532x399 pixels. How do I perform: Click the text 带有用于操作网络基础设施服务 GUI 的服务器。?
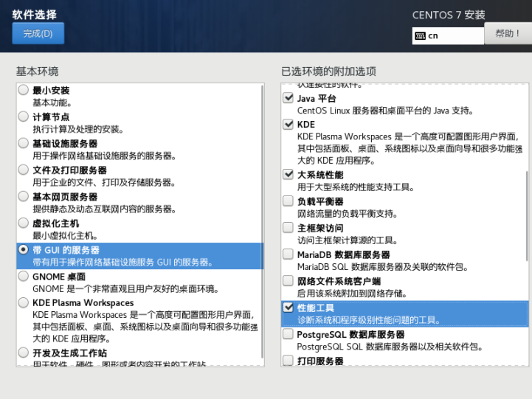122,263
